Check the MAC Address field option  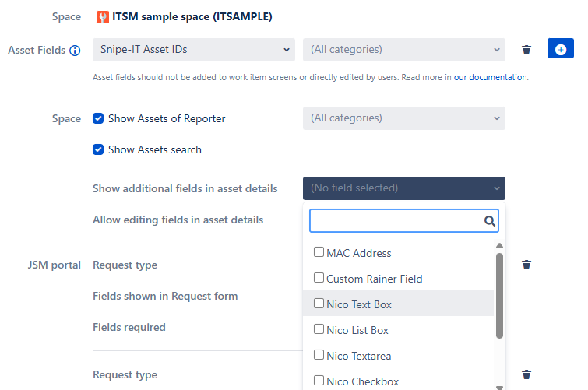point(319,252)
